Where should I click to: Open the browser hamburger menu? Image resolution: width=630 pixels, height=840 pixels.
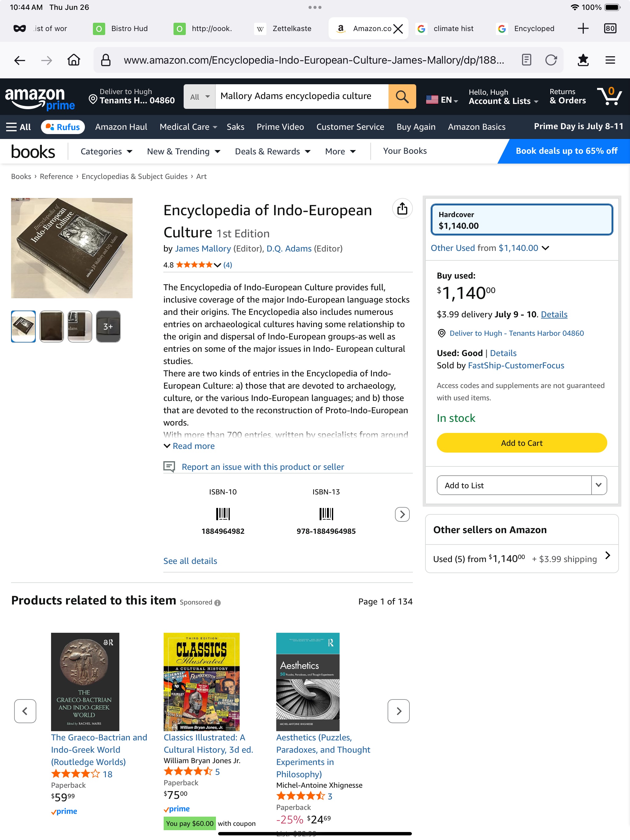click(x=610, y=60)
